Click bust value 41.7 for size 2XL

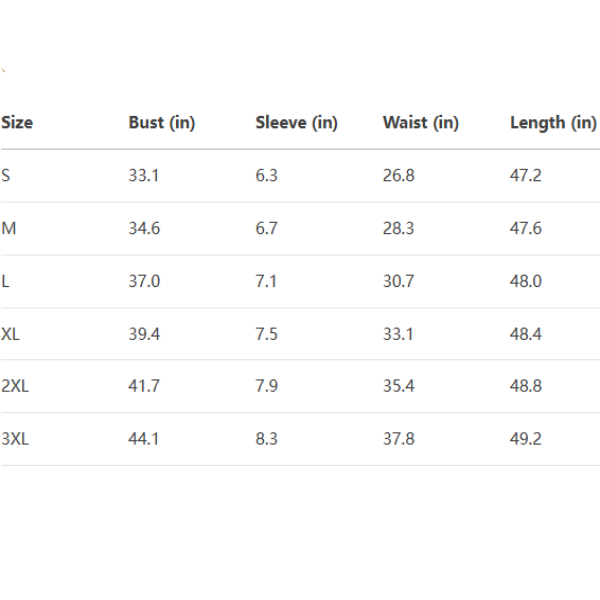144,386
